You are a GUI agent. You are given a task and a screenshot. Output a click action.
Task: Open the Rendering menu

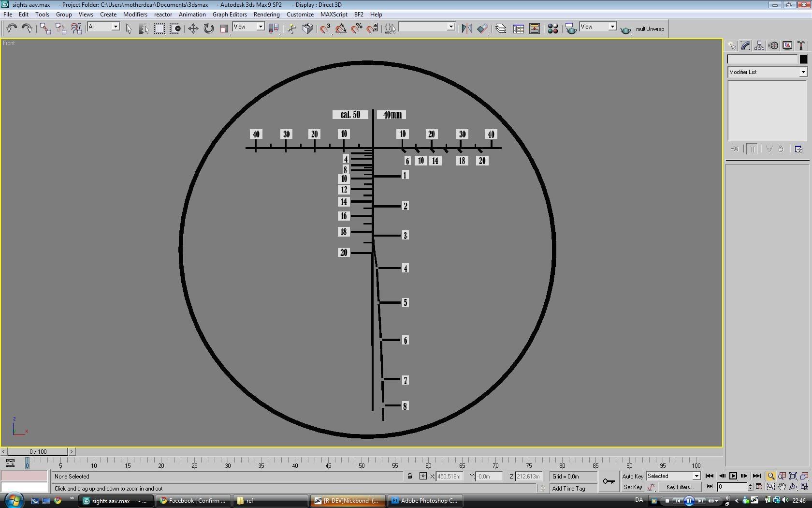tap(266, 15)
